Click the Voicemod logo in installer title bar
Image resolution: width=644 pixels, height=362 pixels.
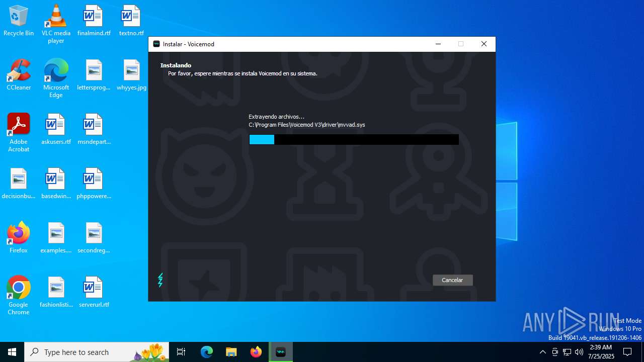pos(156,44)
